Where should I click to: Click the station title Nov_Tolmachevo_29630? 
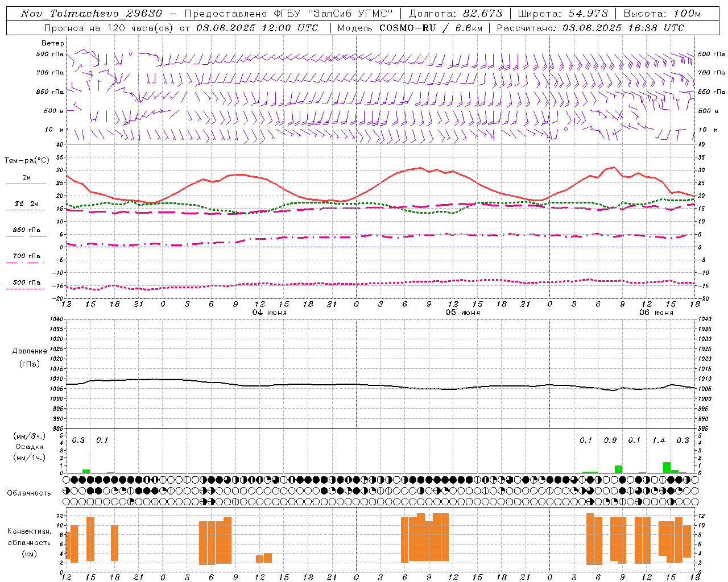(x=92, y=14)
